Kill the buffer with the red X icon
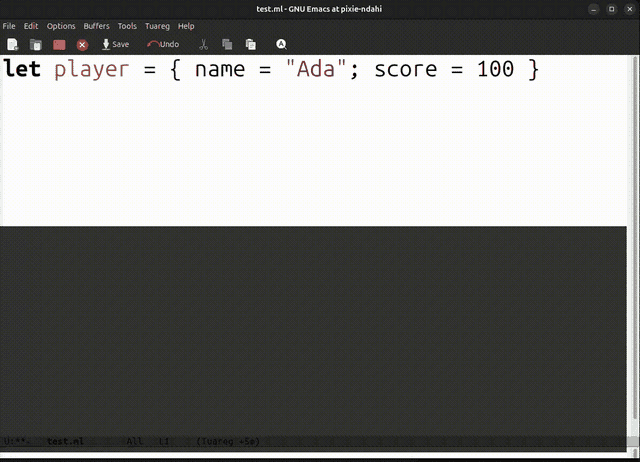This screenshot has height=462, width=640. tap(82, 45)
